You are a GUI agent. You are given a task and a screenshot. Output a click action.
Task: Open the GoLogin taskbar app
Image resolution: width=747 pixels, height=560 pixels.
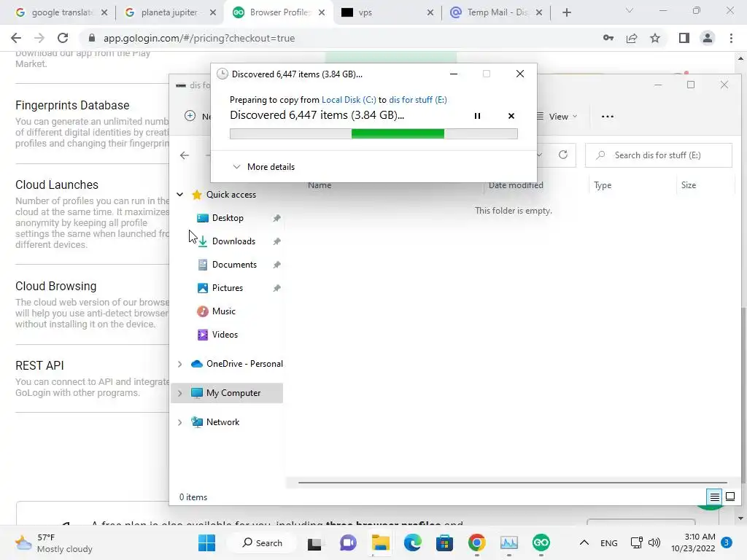click(x=541, y=542)
